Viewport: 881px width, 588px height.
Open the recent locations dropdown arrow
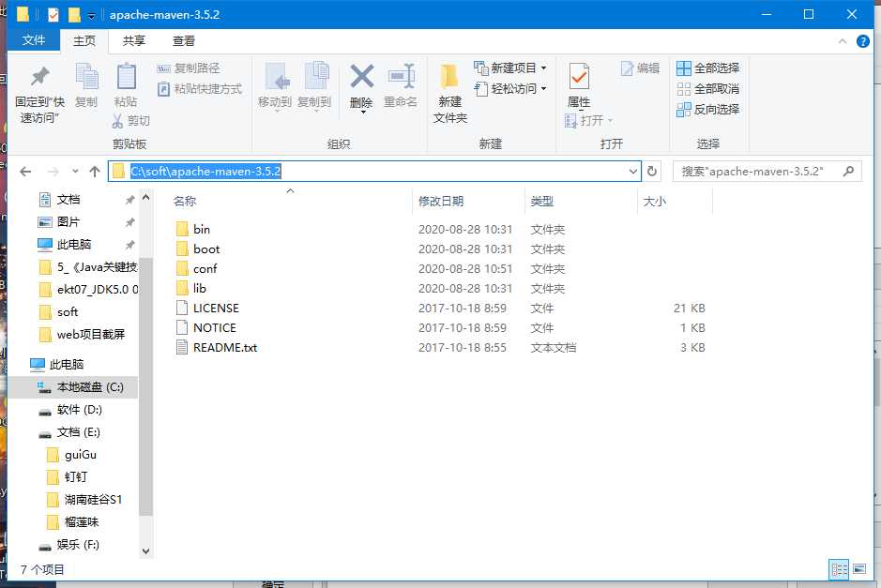coord(75,172)
